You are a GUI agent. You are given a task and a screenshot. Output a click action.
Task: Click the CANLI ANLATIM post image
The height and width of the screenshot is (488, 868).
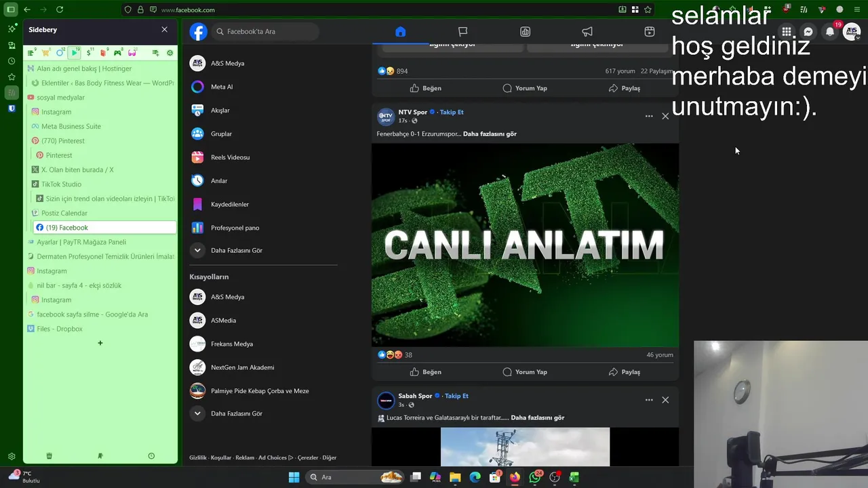(525, 245)
